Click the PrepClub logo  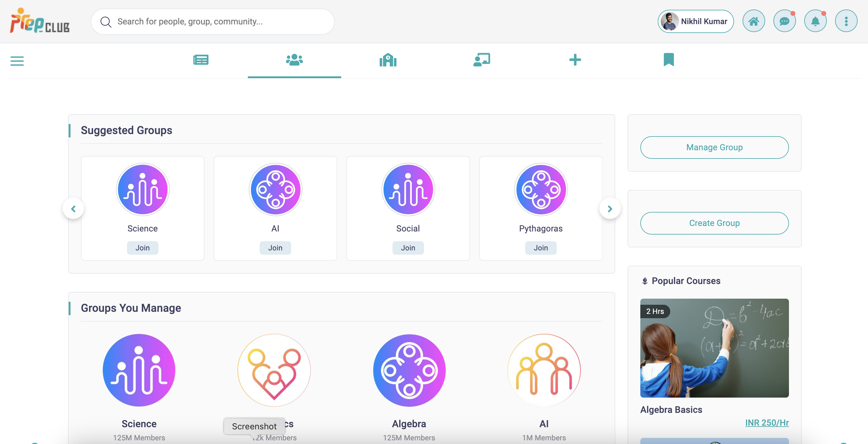coord(39,21)
